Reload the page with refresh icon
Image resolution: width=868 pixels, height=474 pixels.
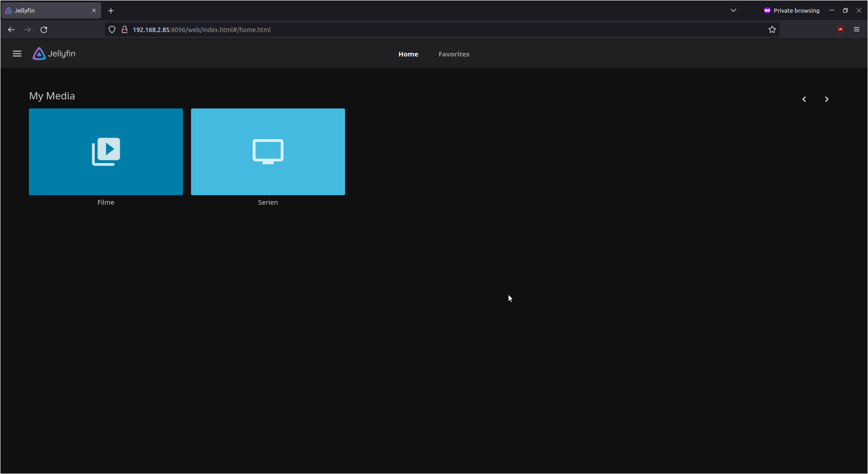click(x=44, y=30)
